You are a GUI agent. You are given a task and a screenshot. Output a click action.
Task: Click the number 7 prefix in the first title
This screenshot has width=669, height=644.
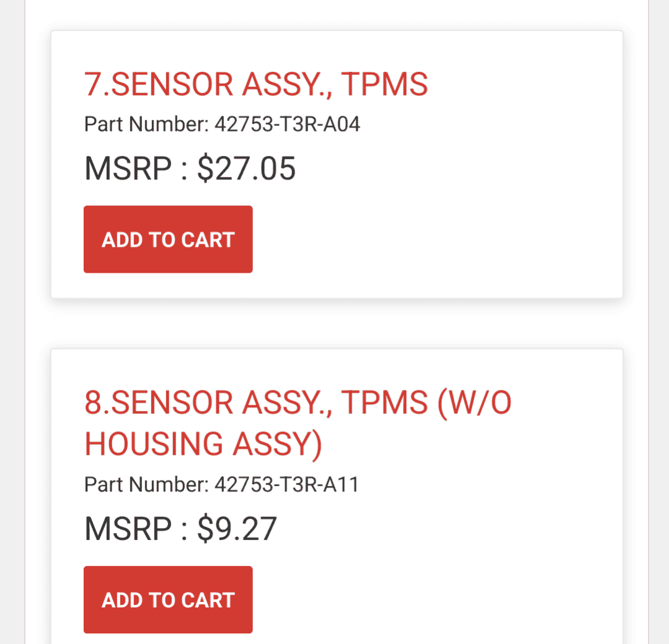[92, 84]
